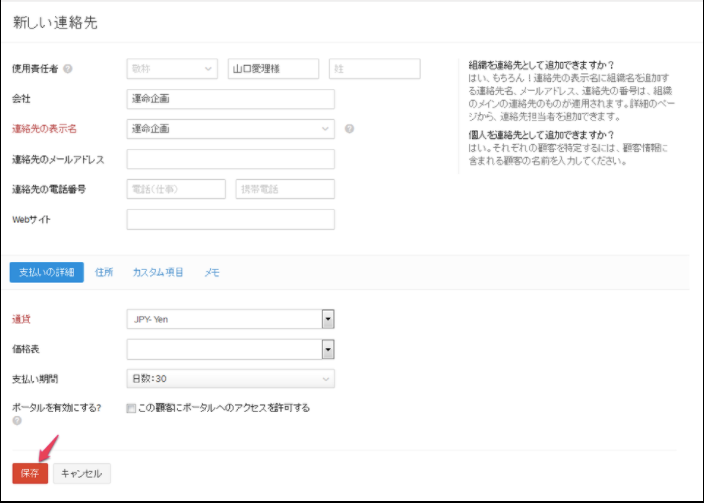The width and height of the screenshot is (704, 503).
Task: Click the キャンセル button
Action: point(82,474)
